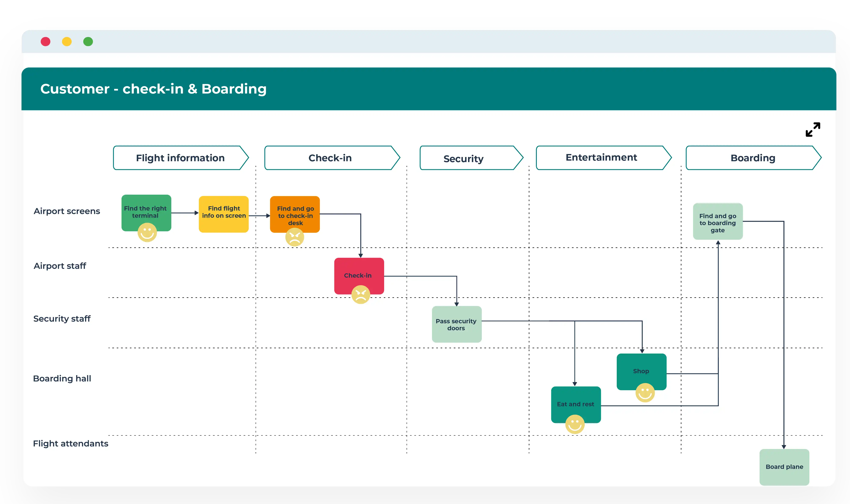Click the angry face on the red Check-in card
The height and width of the screenshot is (504, 850).
pos(361,295)
